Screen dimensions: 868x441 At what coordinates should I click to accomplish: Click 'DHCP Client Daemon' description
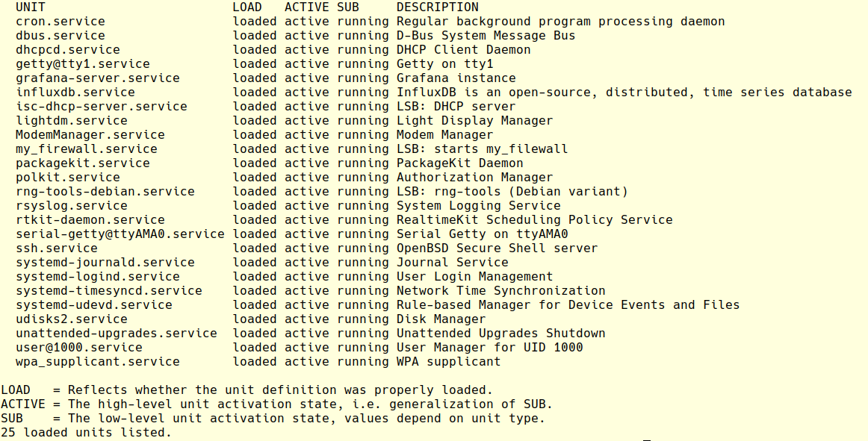[x=463, y=50]
